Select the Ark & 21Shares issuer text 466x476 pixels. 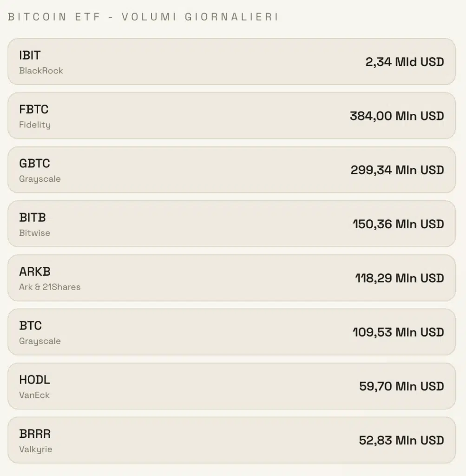[x=50, y=287]
